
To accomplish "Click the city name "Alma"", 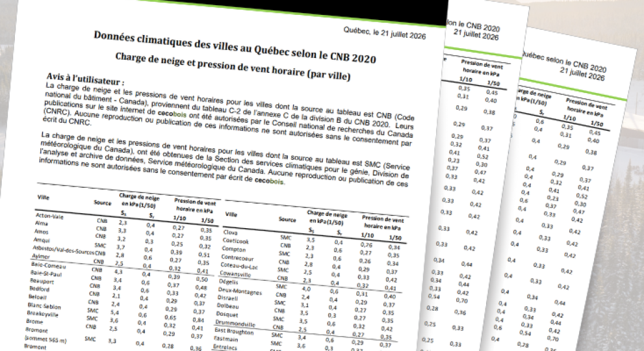I will tap(41, 223).
